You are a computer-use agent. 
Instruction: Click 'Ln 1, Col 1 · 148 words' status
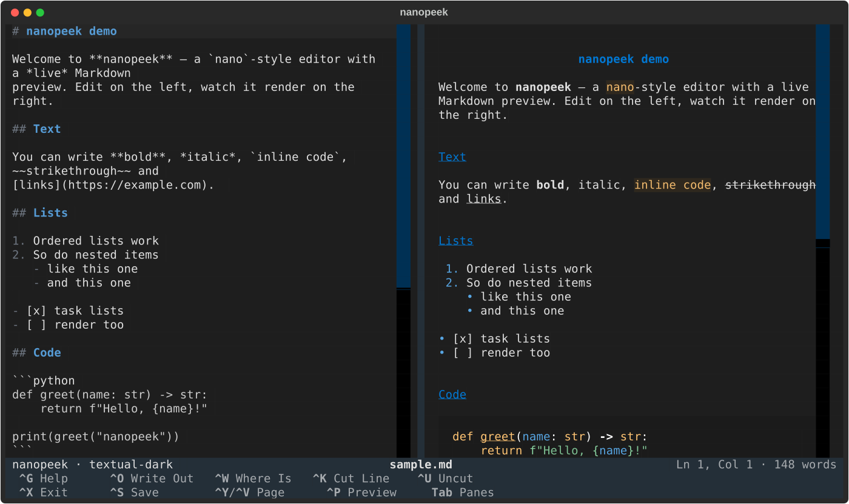click(756, 465)
